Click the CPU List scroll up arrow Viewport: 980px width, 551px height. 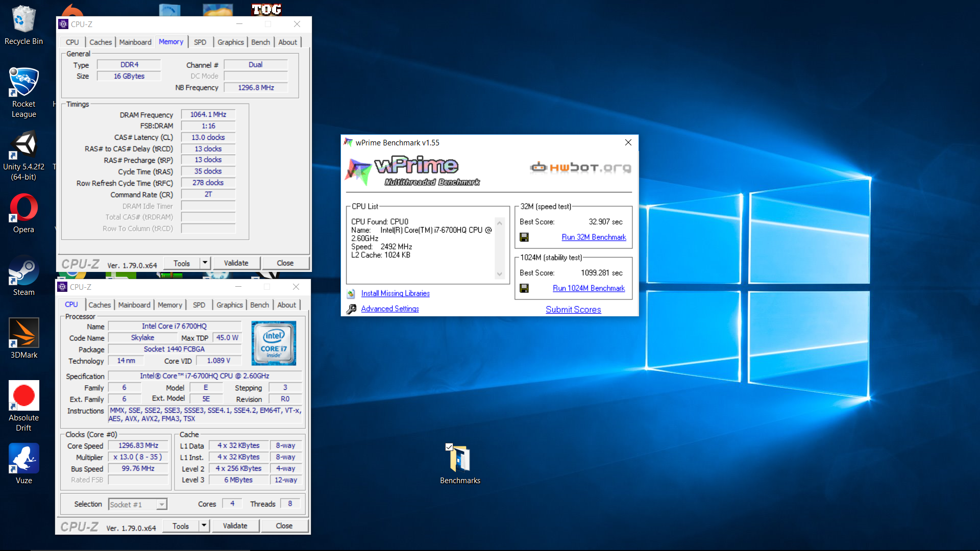[x=500, y=223]
